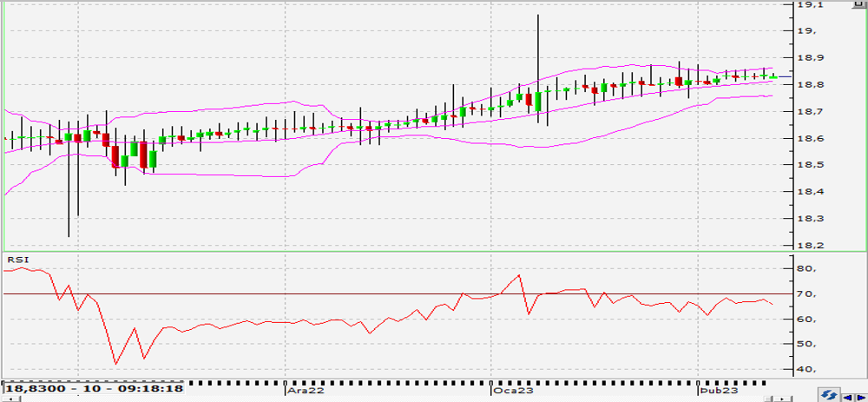Click the blue refresh arrows icon
868x402 pixels.
(829, 395)
